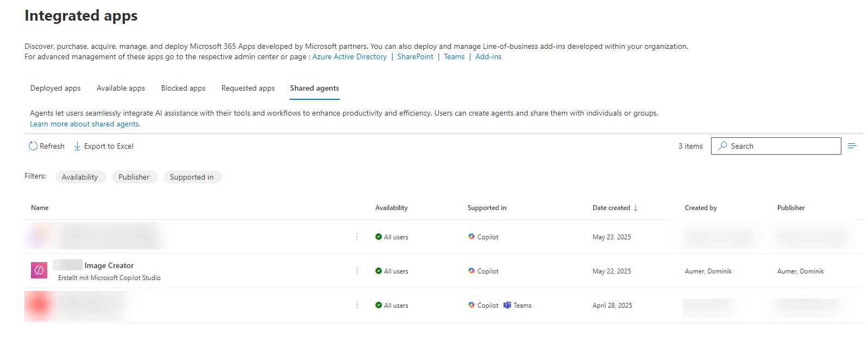
Task: Click the green check icon in the May 22 row
Action: pos(379,271)
